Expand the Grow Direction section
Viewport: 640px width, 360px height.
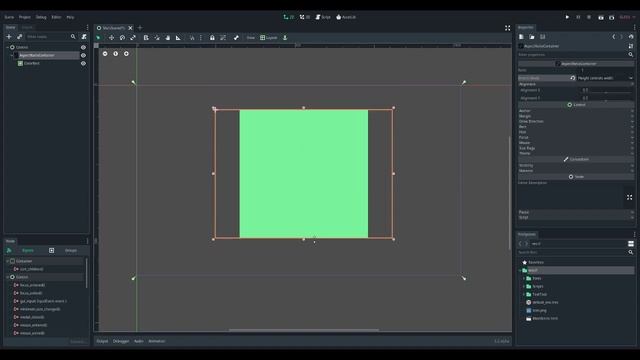pyautogui.click(x=576, y=121)
